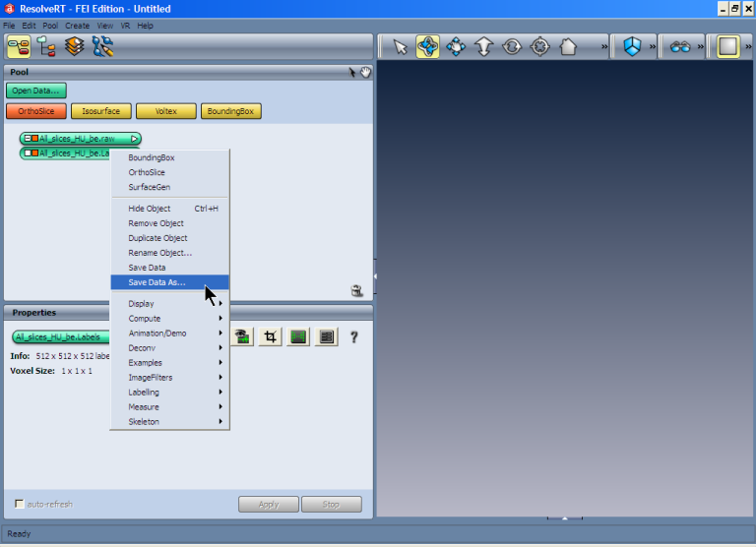Click the question mark help icon
This screenshot has width=756, height=547.
(x=353, y=336)
